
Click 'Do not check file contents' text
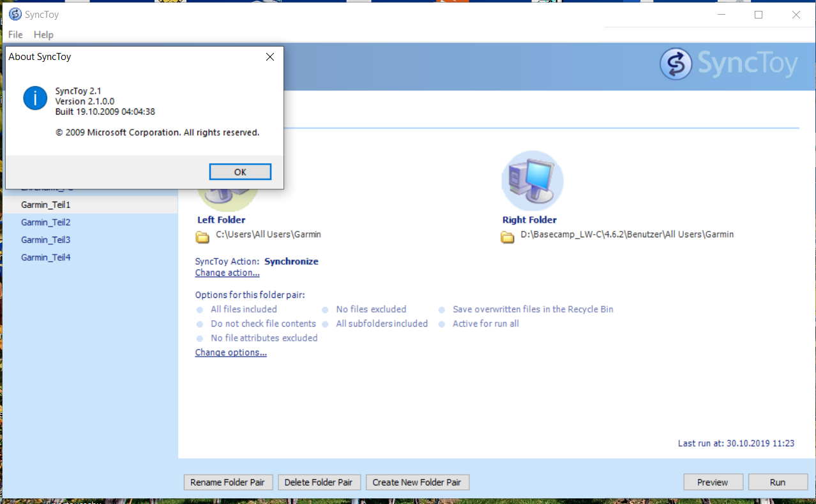(x=263, y=323)
